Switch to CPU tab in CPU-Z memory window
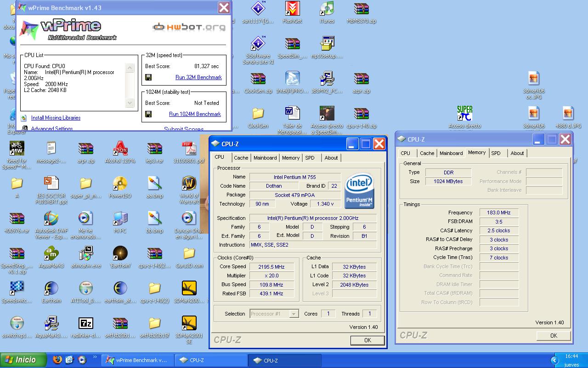This screenshot has width=588, height=368. coord(405,153)
